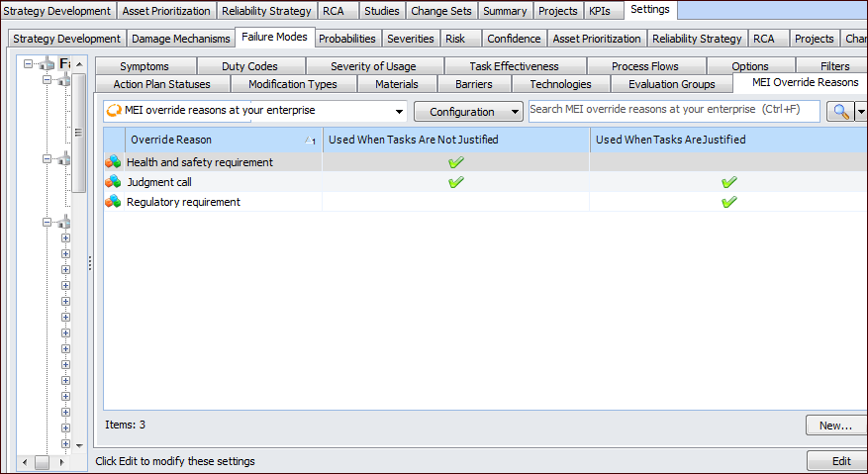This screenshot has height=474, width=868.
Task: Open the Options sub-tab
Action: point(750,66)
